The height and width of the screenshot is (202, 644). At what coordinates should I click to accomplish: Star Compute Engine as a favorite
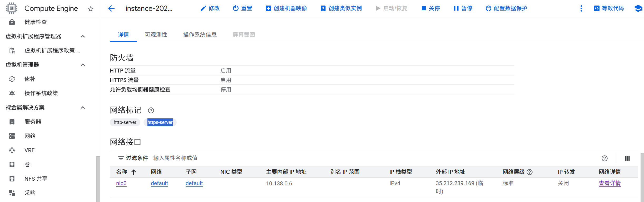click(91, 9)
